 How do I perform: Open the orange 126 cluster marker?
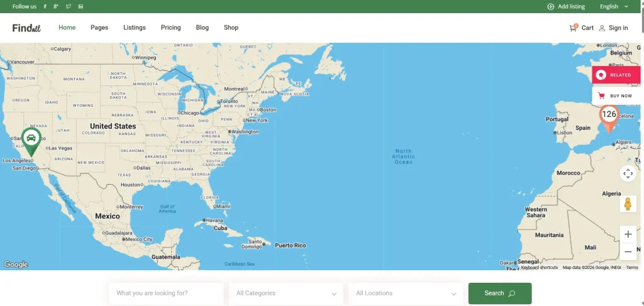click(609, 119)
